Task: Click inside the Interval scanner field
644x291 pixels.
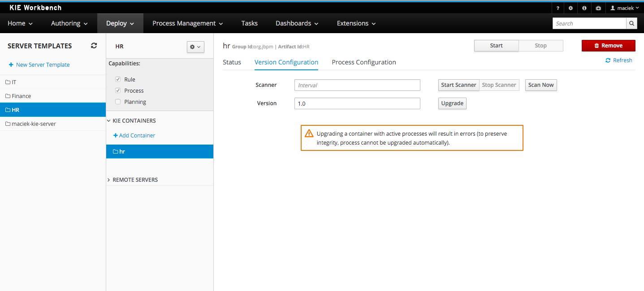Action: [x=357, y=85]
